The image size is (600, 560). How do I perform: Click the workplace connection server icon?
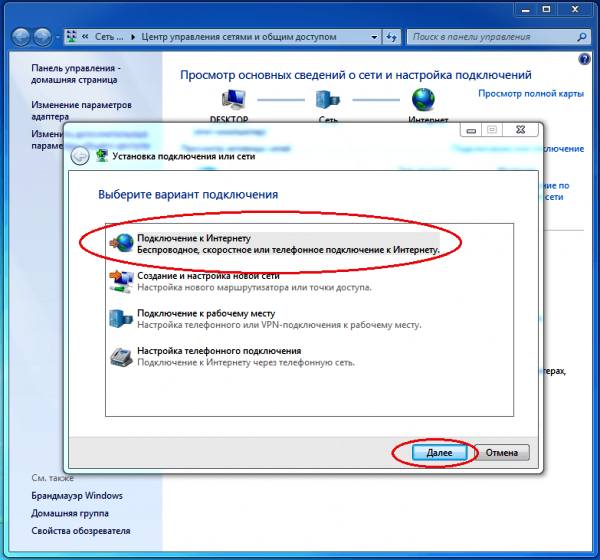tap(121, 318)
